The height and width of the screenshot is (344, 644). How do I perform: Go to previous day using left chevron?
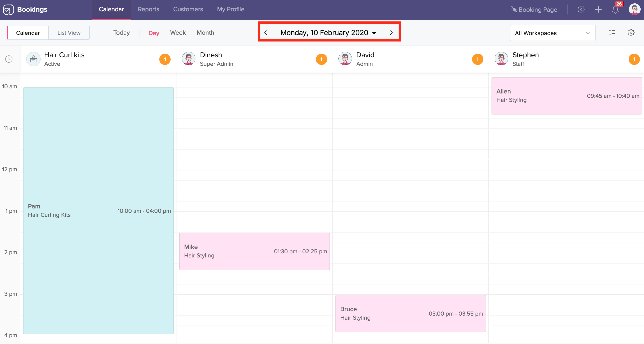tap(266, 32)
